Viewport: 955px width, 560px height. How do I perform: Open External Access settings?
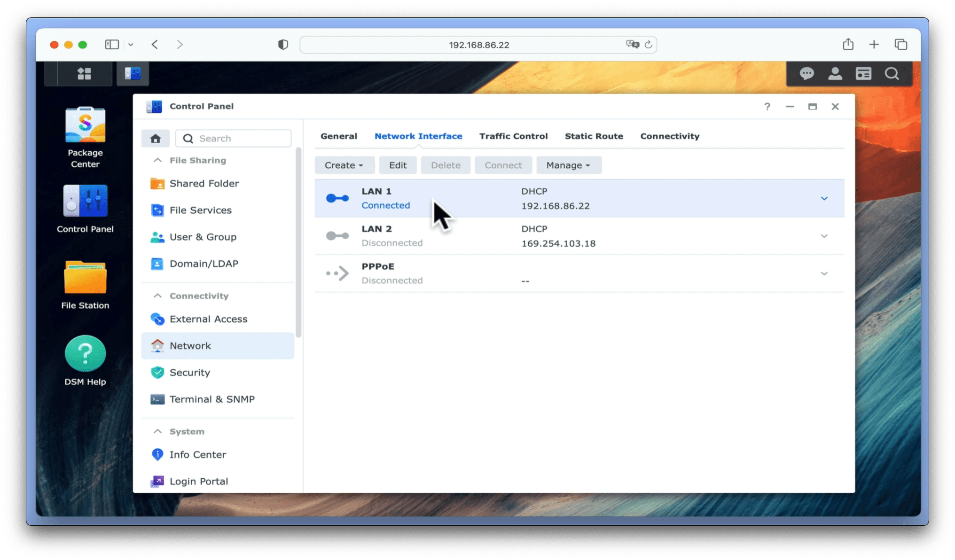point(218,319)
